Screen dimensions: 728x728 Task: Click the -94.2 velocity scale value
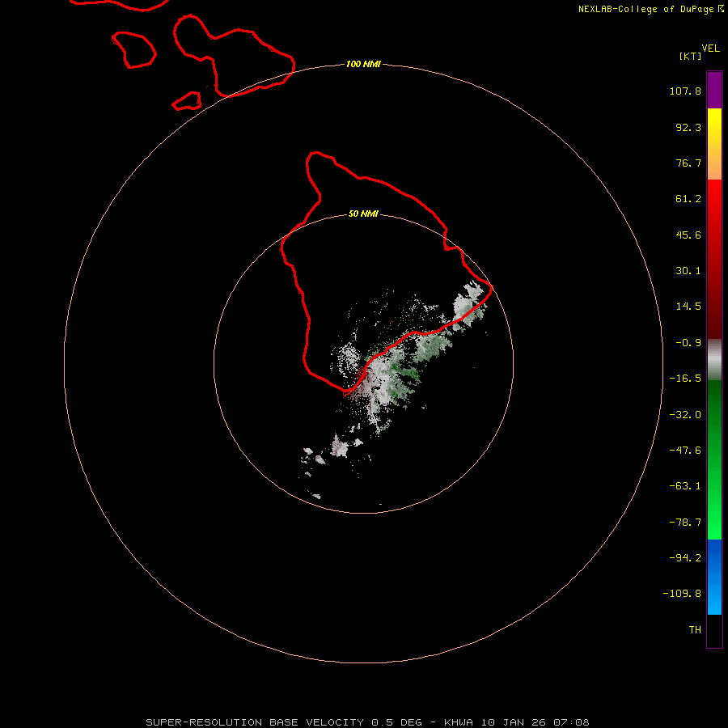pos(685,557)
